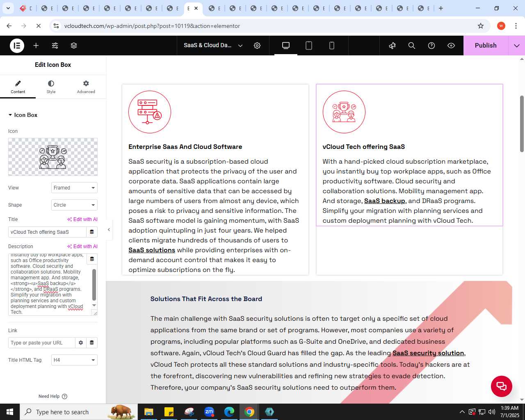525x420 pixels.
Task: Preview changes with the eye icon
Action: (451, 46)
